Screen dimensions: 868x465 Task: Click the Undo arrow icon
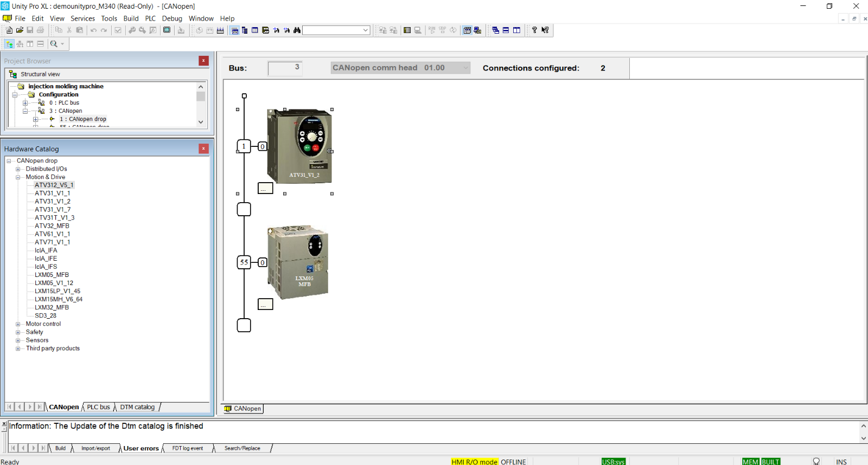pyautogui.click(x=94, y=30)
